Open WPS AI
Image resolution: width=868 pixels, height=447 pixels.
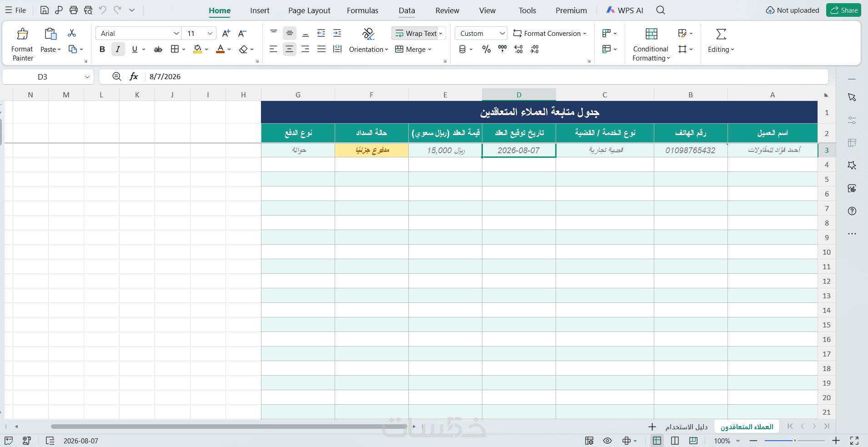(625, 10)
